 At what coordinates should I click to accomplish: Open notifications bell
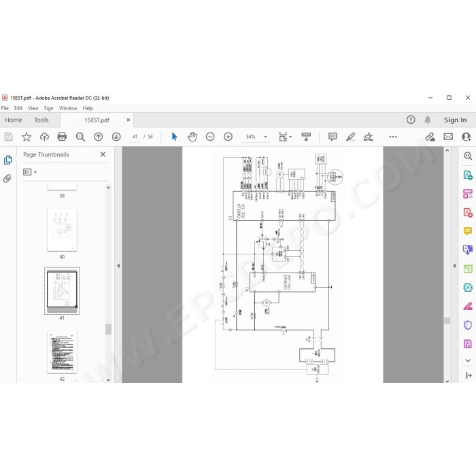point(428,120)
